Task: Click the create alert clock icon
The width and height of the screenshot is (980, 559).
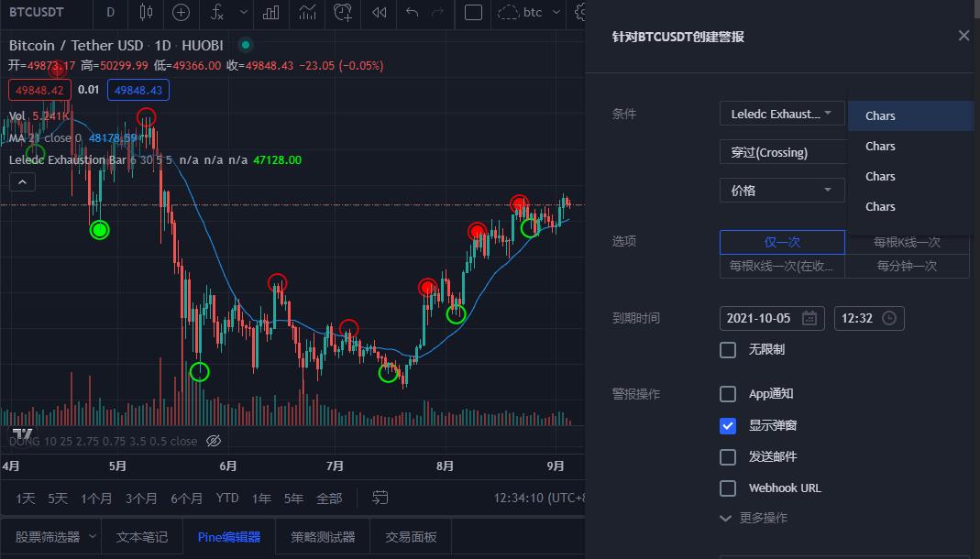Action: [x=343, y=13]
